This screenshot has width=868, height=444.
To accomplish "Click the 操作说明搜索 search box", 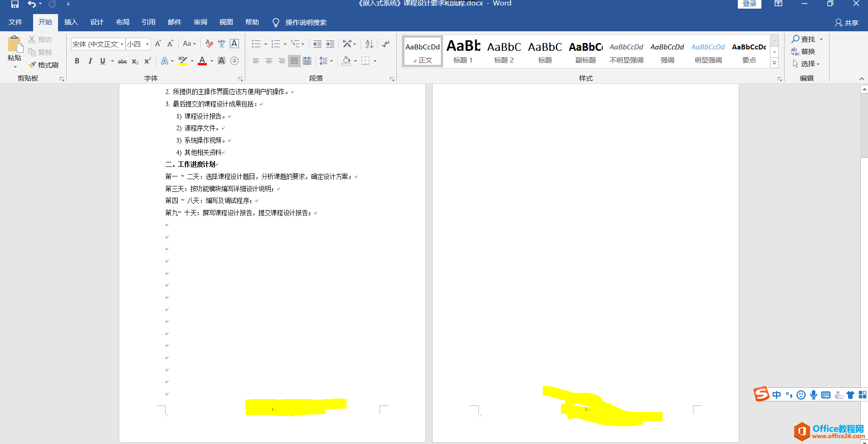I will pos(300,22).
